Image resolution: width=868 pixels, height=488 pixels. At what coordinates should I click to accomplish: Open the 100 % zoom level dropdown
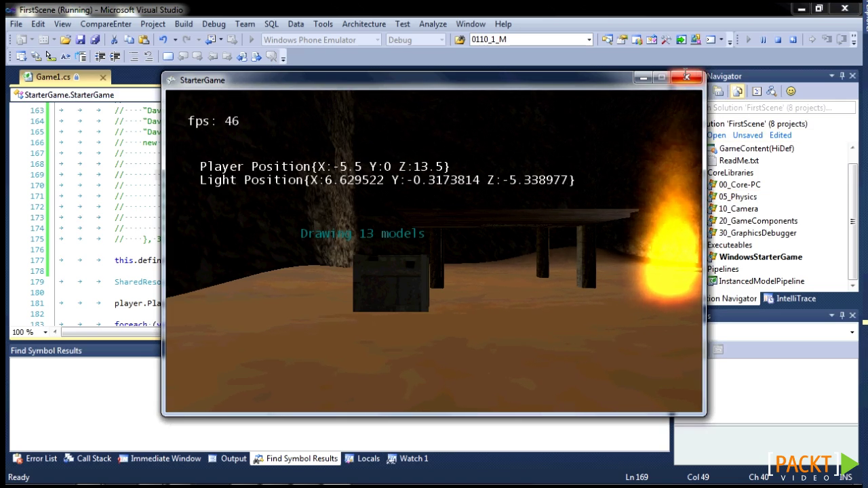click(x=45, y=332)
